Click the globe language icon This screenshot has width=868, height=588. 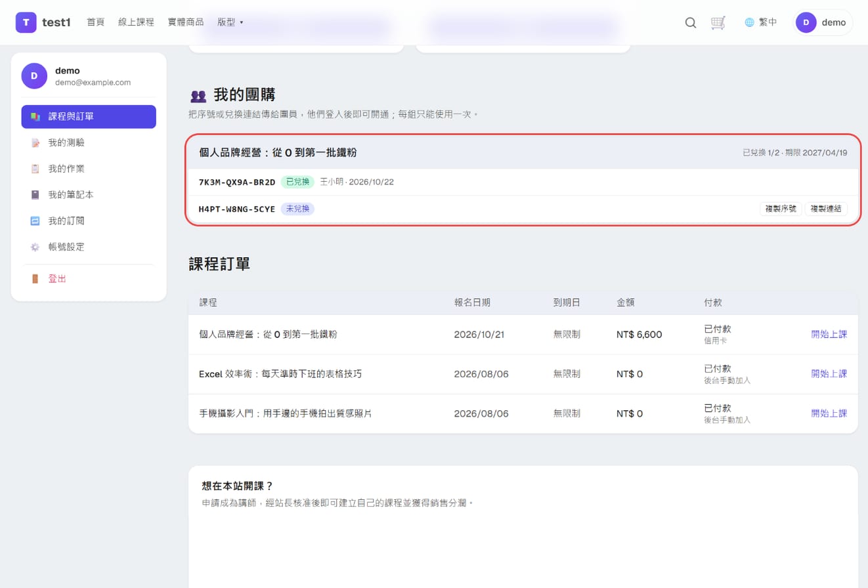point(749,22)
